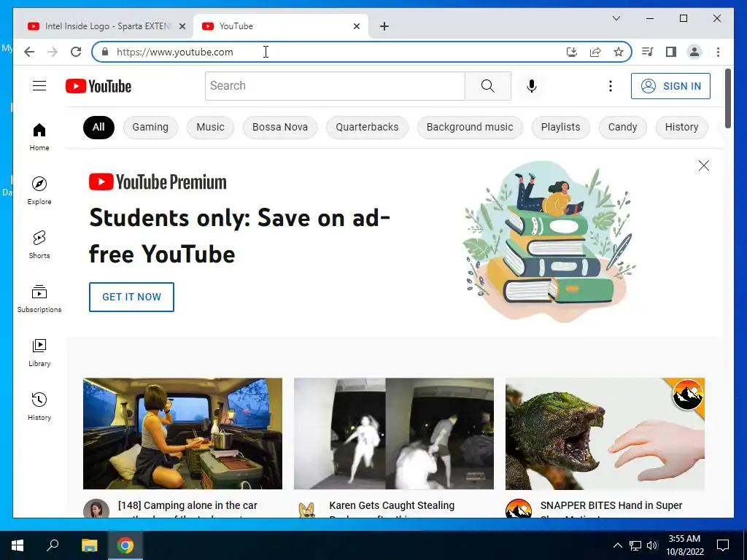Select the All filter chip

tap(98, 127)
